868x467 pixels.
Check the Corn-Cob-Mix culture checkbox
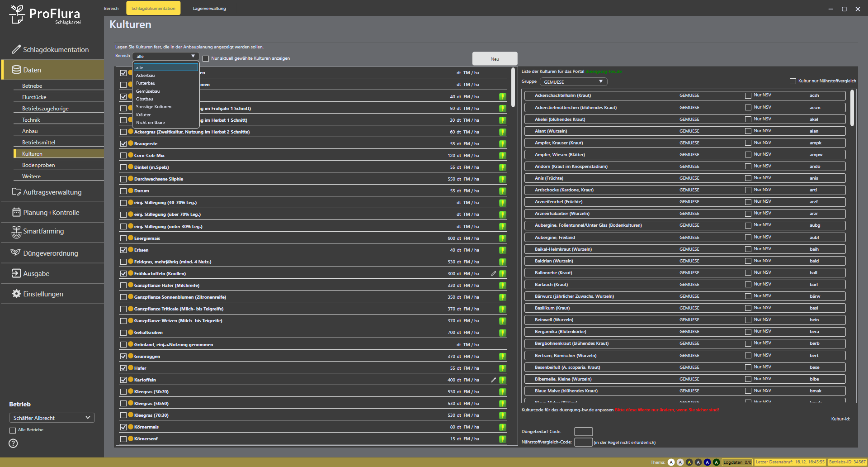[x=123, y=156]
